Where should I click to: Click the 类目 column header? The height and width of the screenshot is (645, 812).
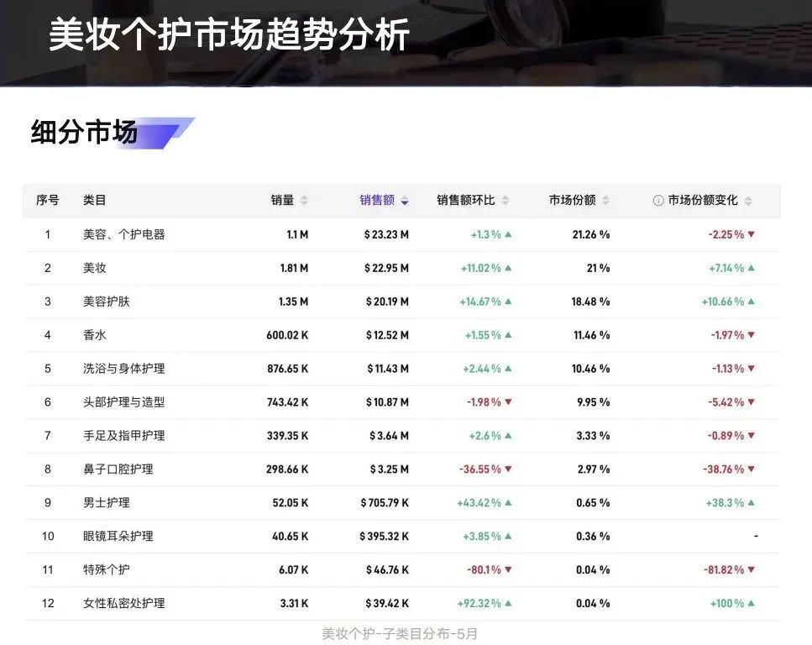[x=94, y=200]
